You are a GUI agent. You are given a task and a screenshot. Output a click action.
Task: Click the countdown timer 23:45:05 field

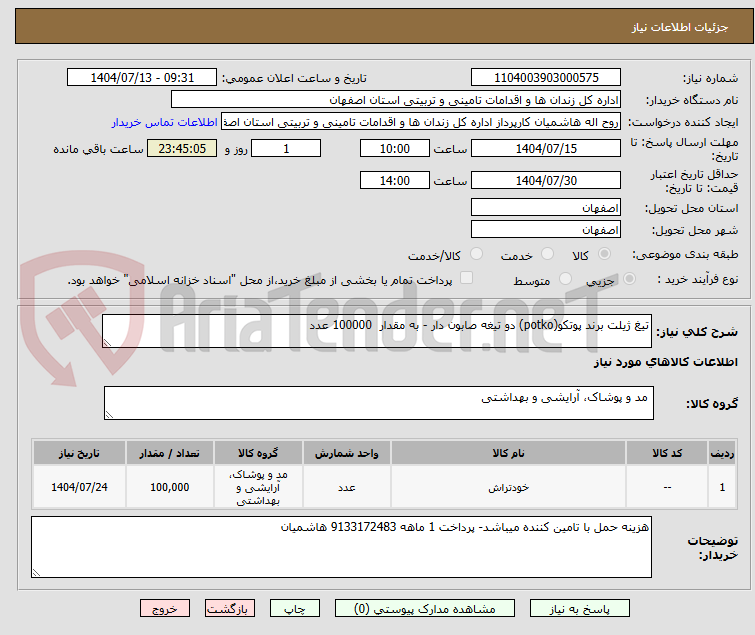click(x=182, y=148)
